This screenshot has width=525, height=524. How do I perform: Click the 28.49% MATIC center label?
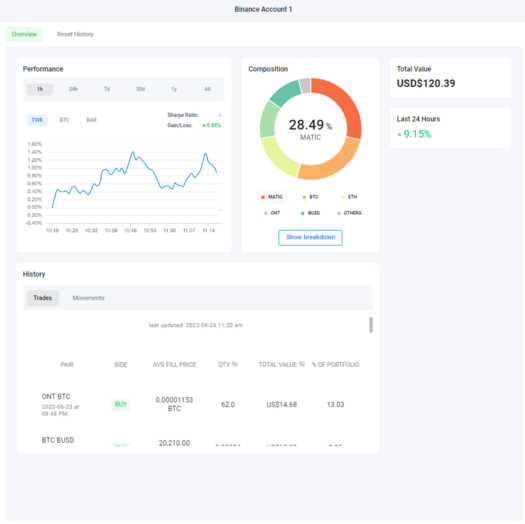pos(310,129)
